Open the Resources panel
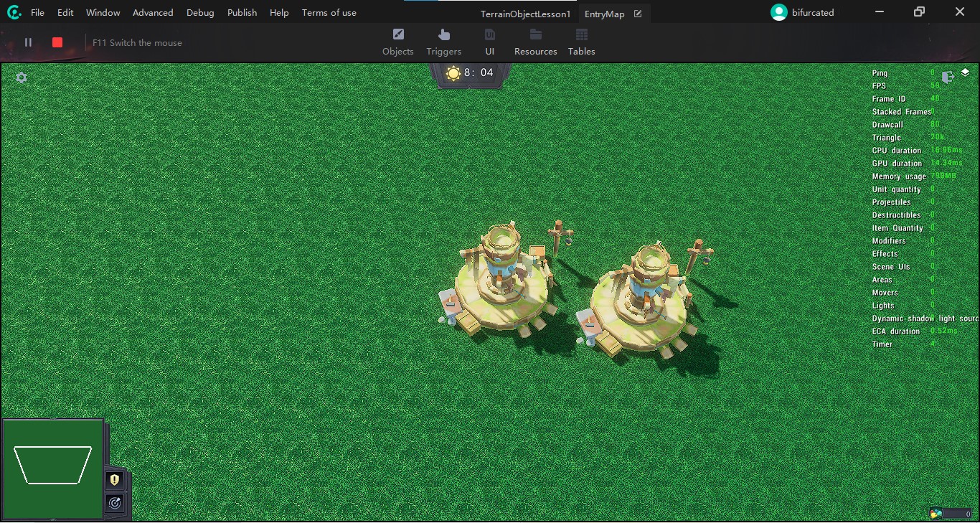This screenshot has width=980, height=523. 536,42
